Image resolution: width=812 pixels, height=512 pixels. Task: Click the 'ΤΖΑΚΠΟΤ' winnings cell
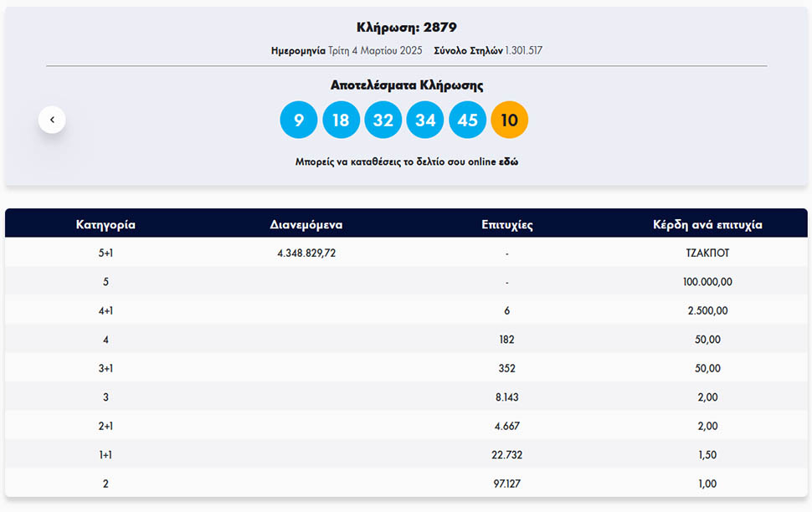click(707, 253)
